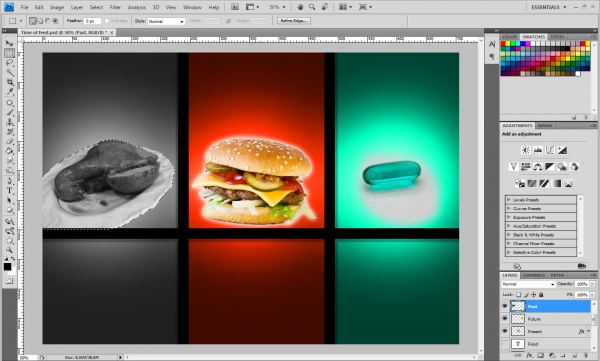This screenshot has height=361, width=600.
Task: Click the foreground color swatch
Action: 7,267
